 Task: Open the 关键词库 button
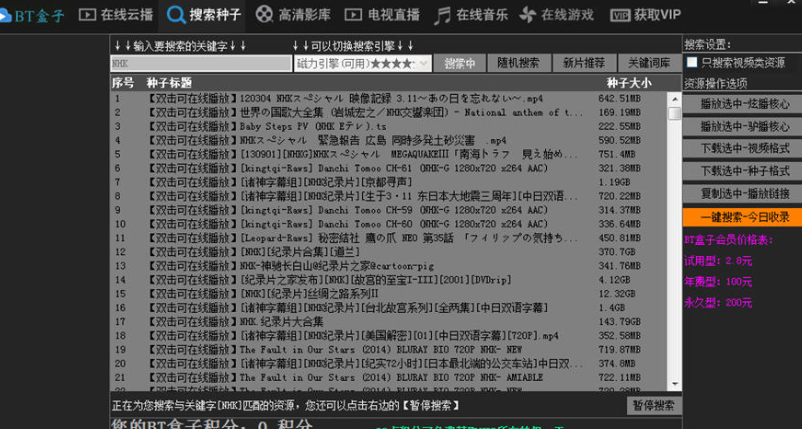649,63
